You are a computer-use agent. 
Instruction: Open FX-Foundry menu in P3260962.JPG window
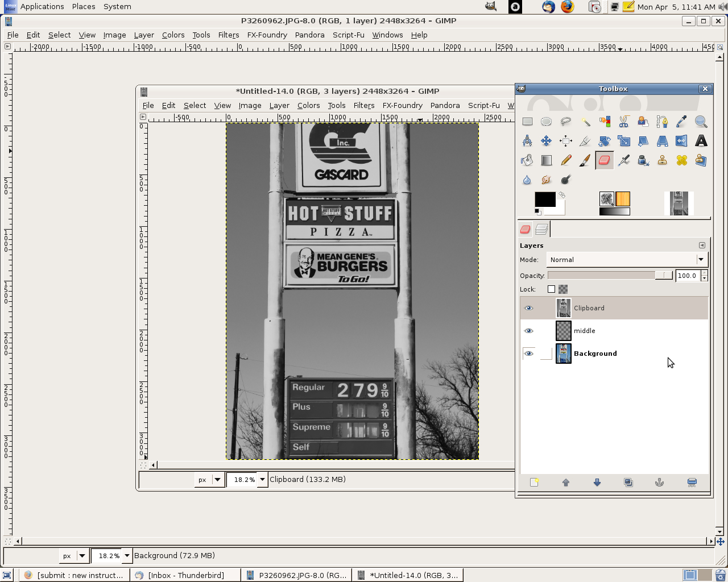point(267,35)
